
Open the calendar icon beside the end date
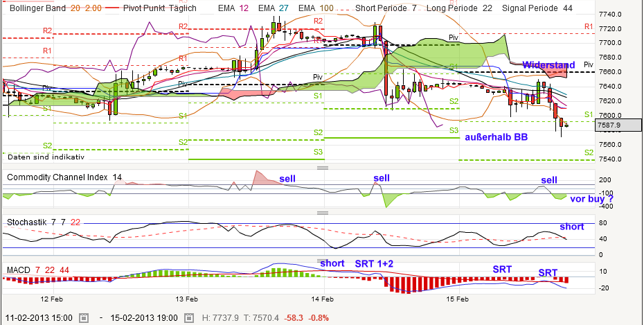[x=188, y=318]
